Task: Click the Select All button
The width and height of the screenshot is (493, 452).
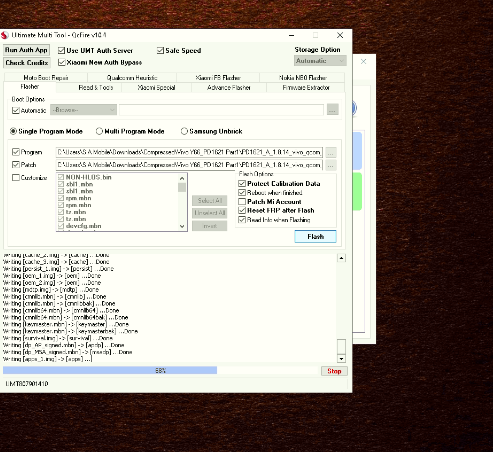Action: click(x=210, y=201)
